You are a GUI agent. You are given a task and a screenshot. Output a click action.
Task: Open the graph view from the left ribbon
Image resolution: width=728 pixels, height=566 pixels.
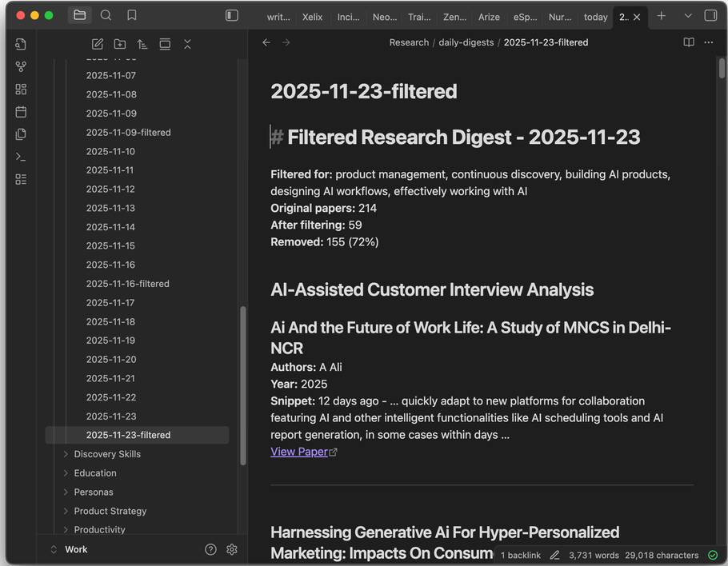(21, 66)
